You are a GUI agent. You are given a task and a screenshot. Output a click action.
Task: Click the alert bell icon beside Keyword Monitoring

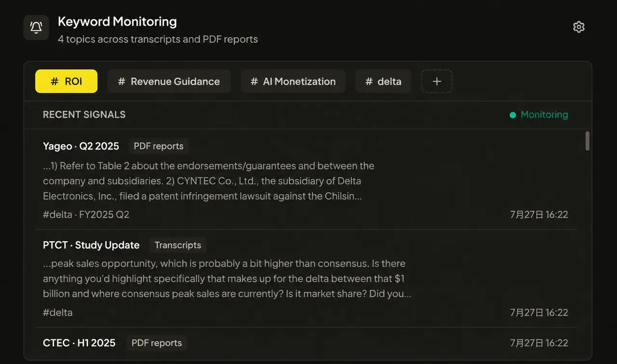click(x=36, y=27)
